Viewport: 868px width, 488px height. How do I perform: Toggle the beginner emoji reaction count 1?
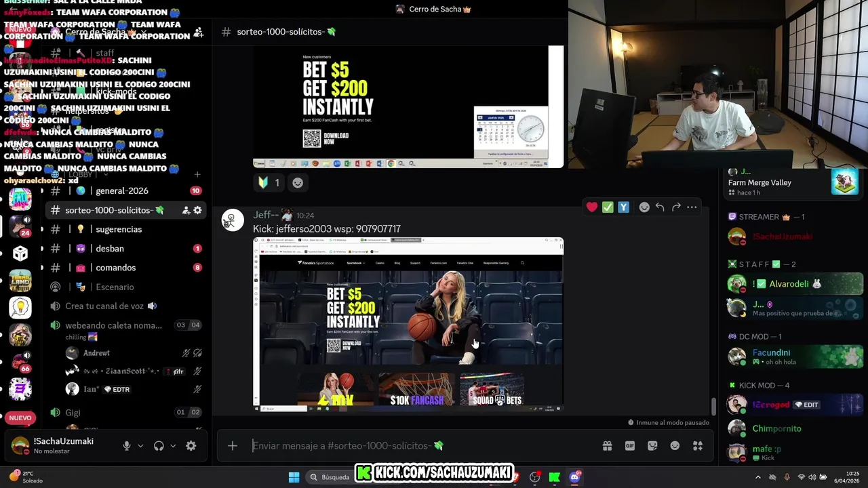269,182
